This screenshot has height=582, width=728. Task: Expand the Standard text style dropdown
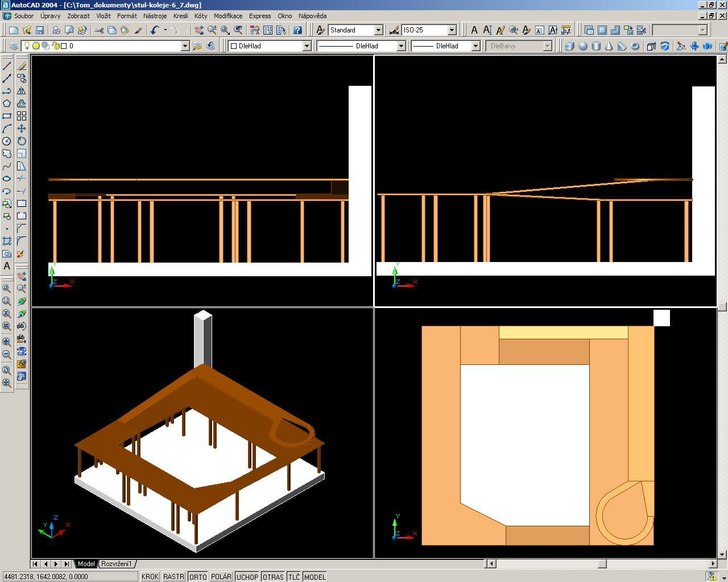point(378,30)
